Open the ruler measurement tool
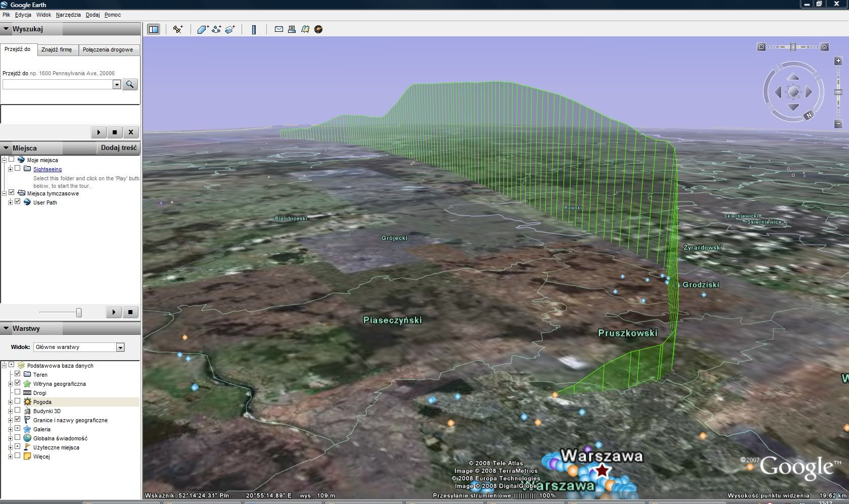849x504 pixels. point(254,29)
